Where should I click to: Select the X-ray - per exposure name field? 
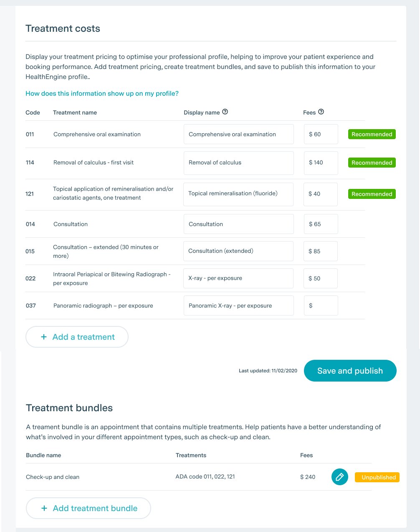click(x=238, y=278)
